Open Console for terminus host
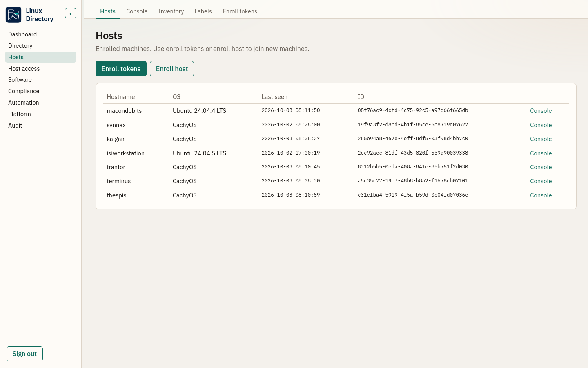 [541, 181]
